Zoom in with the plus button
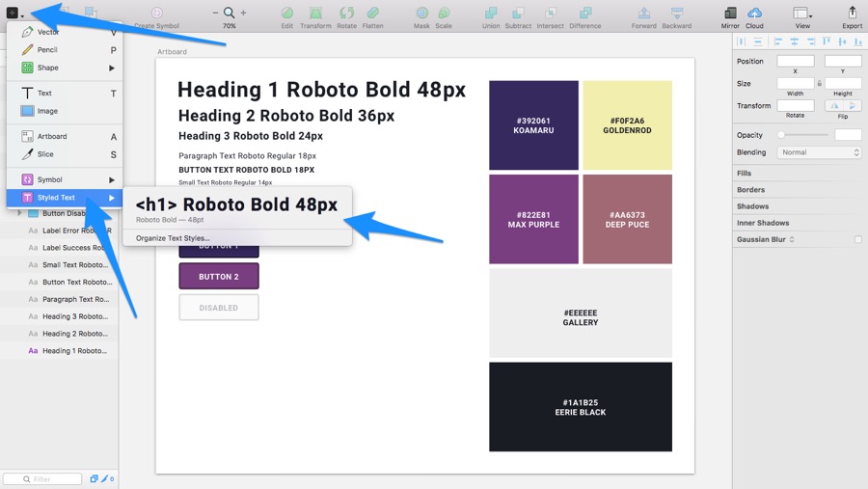This screenshot has width=868, height=489. pos(243,13)
